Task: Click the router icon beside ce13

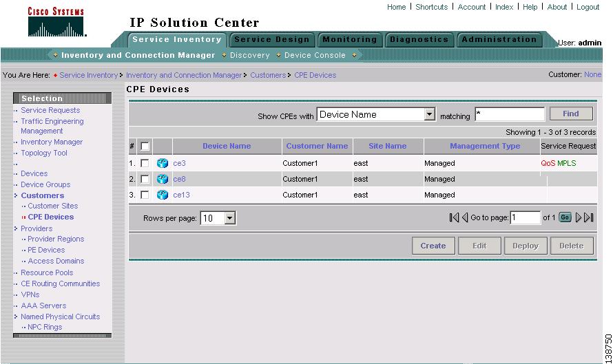Action: coord(163,195)
